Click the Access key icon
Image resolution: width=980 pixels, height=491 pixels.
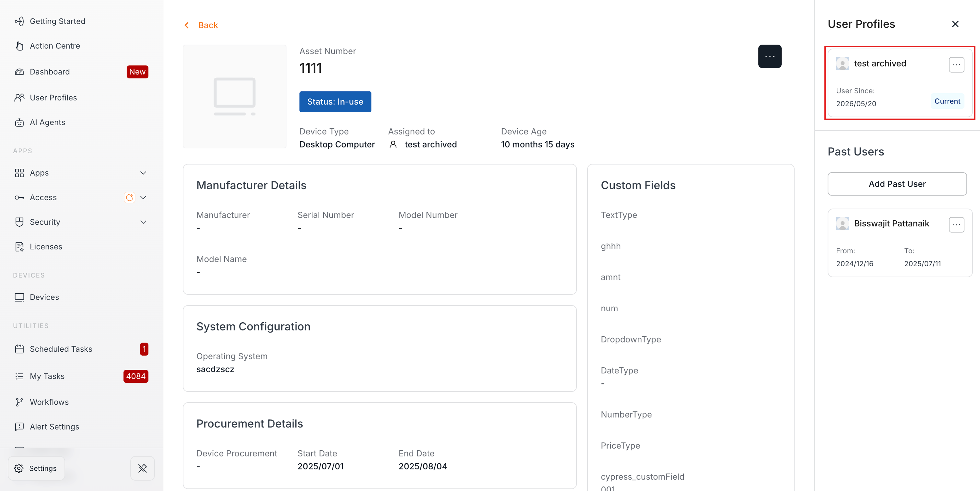19,198
